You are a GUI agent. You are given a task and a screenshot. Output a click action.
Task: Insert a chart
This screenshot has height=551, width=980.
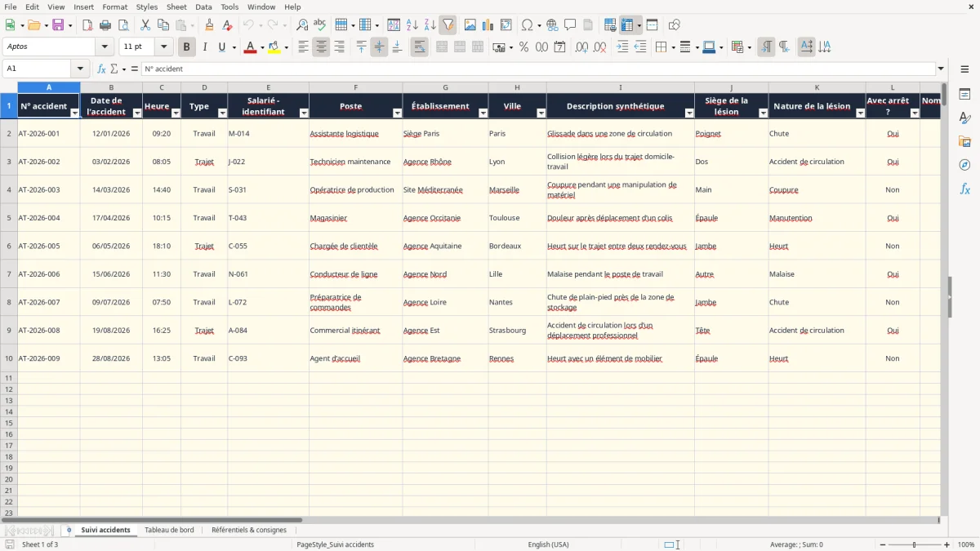pos(488,25)
